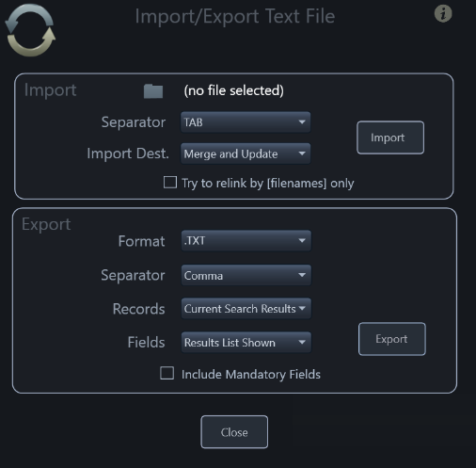Click the (no file selected) text
The height and width of the screenshot is (468, 476).
tap(233, 90)
